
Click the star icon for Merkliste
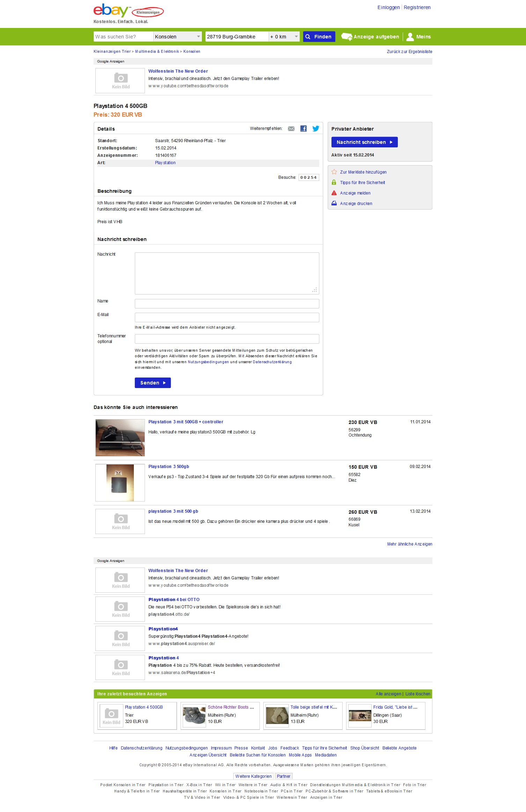tap(334, 172)
